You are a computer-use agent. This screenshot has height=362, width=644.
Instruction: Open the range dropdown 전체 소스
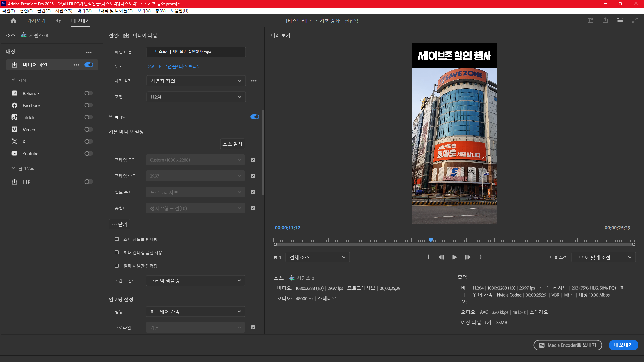coord(317,257)
